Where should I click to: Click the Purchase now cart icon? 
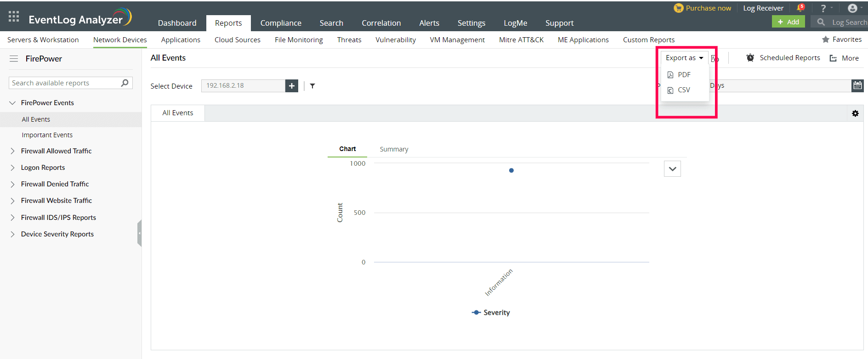[x=678, y=8]
